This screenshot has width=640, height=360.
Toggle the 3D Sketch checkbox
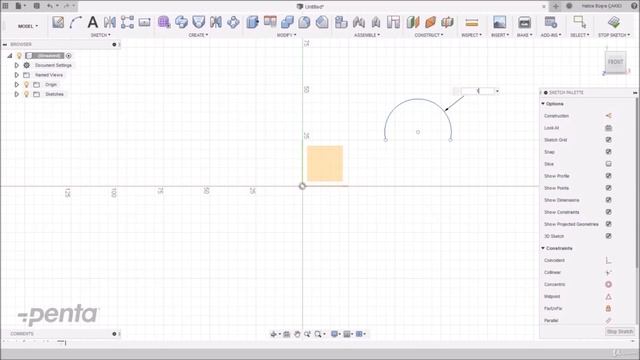click(x=608, y=236)
